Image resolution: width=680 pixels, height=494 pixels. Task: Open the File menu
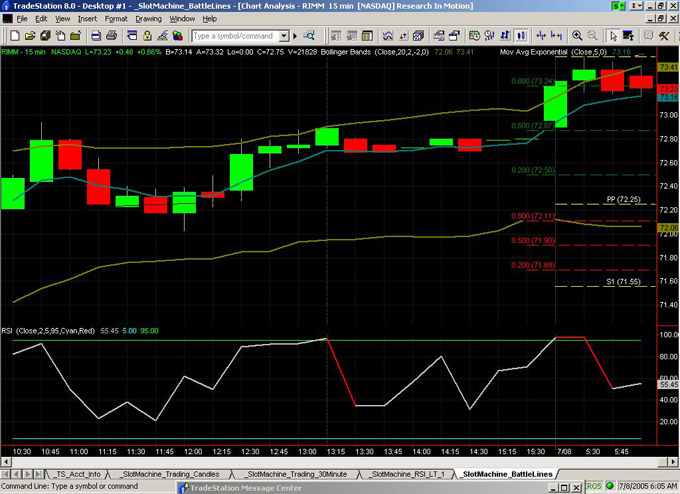tap(22, 19)
